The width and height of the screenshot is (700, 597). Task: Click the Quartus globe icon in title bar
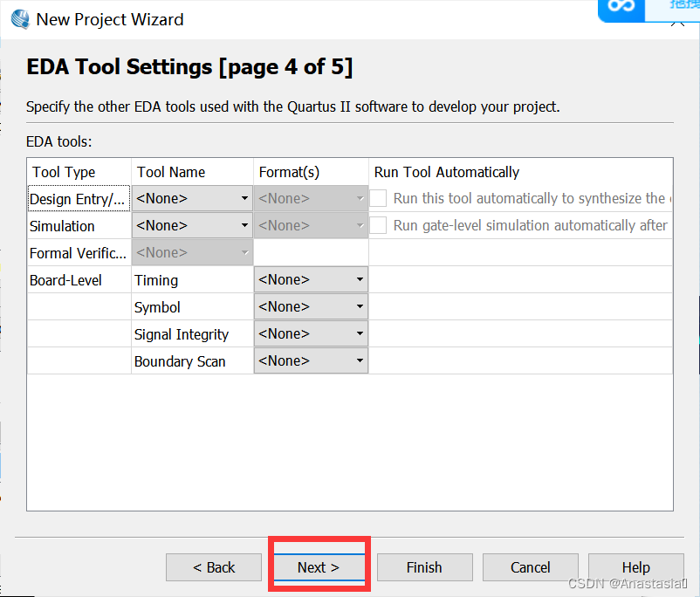coord(19,18)
